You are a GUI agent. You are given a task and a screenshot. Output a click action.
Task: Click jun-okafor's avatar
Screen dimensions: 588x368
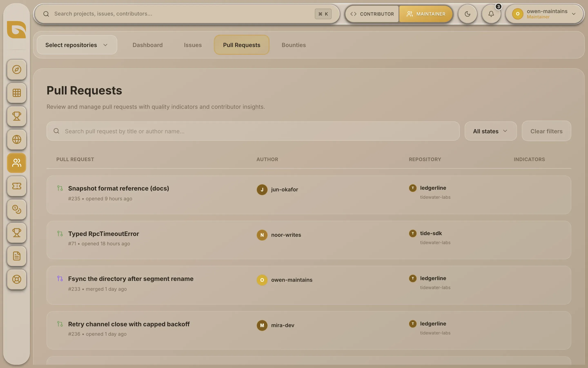tap(262, 190)
